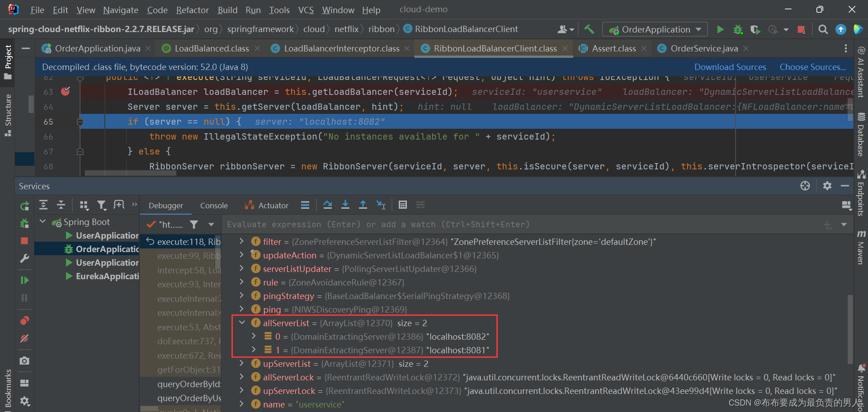Open the Actuator tab
This screenshot has width=868, height=412.
coord(266,206)
